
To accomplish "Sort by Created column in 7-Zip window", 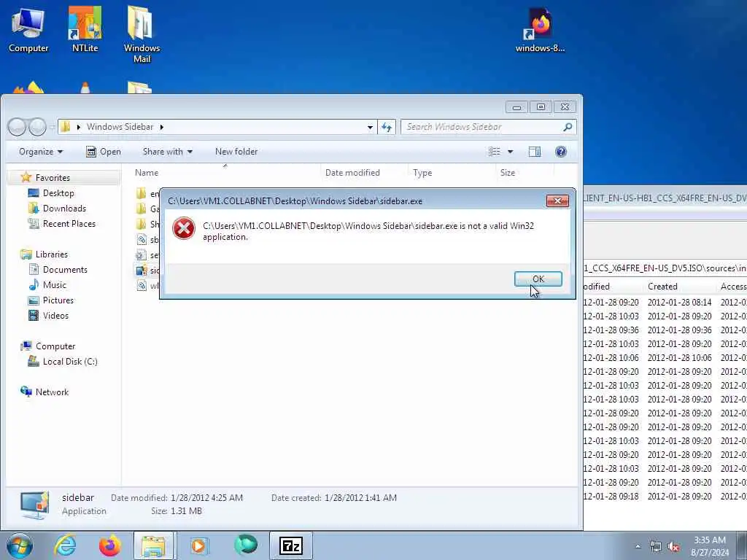I will coord(662,286).
